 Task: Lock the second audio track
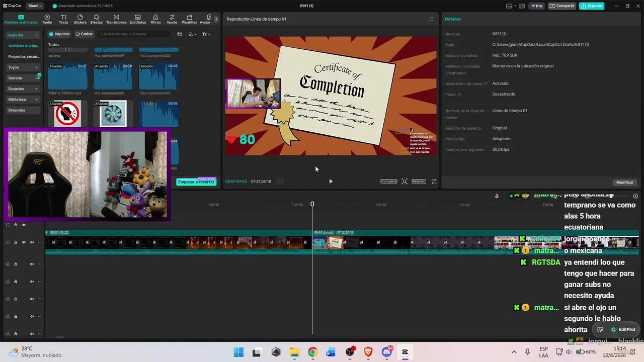pos(16,282)
